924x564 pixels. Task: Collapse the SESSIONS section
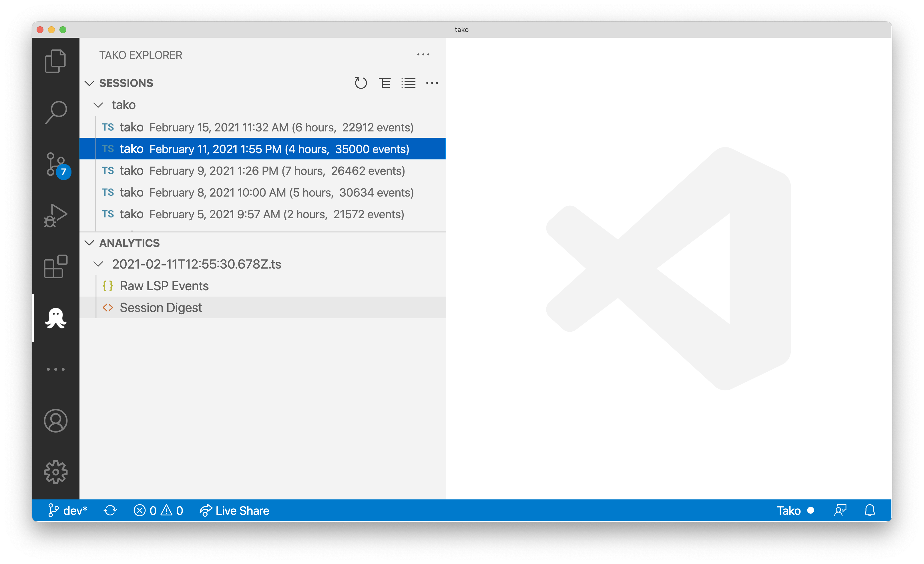tap(89, 83)
